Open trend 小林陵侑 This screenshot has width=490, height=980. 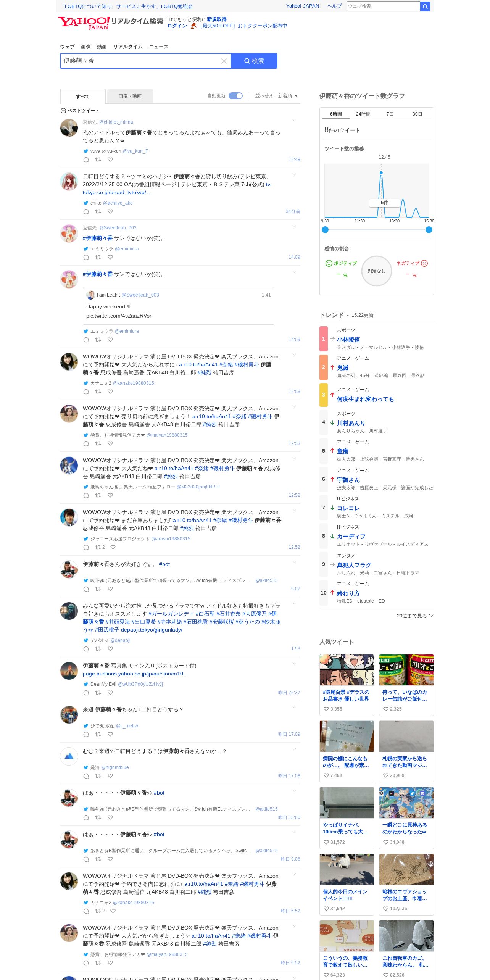tap(348, 339)
